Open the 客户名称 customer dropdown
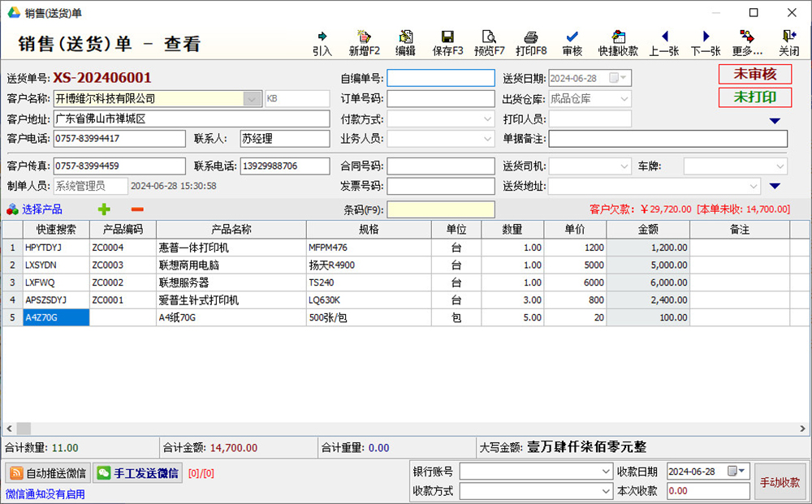Viewport: 812px width, 504px height. coord(252,99)
